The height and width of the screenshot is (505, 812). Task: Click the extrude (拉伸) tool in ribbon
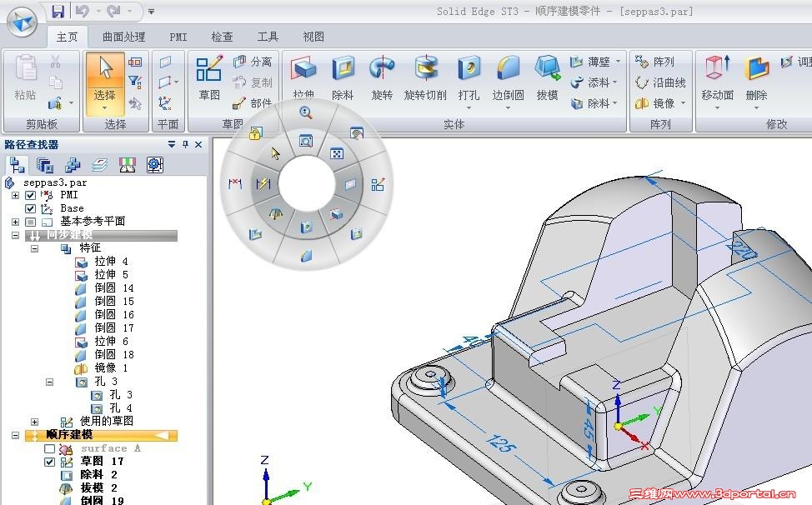tap(303, 77)
